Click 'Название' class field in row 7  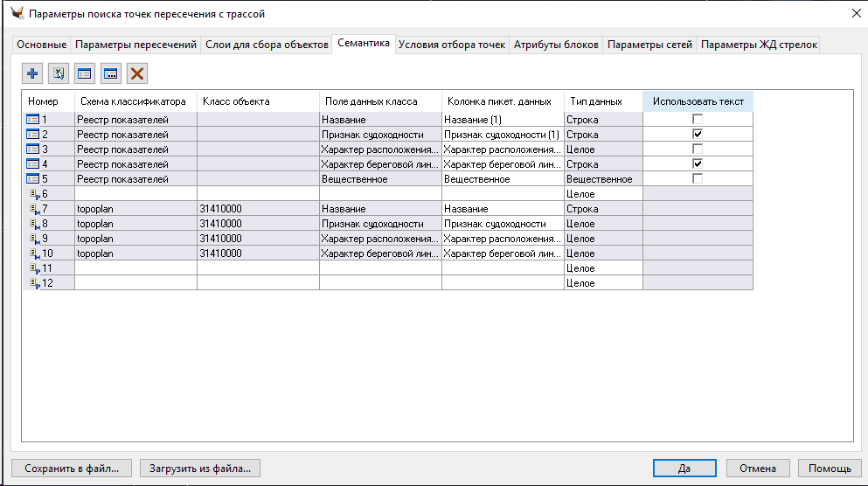[380, 209]
